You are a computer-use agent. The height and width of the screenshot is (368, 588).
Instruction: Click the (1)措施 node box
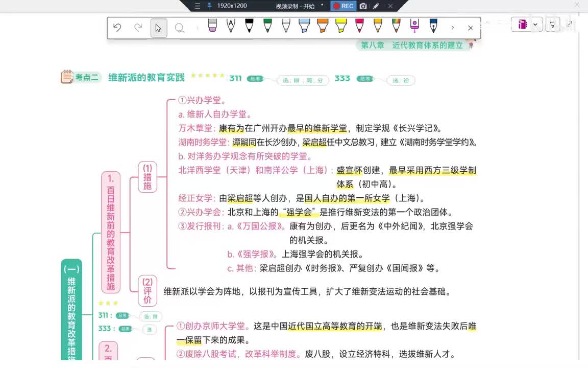pyautogui.click(x=148, y=177)
